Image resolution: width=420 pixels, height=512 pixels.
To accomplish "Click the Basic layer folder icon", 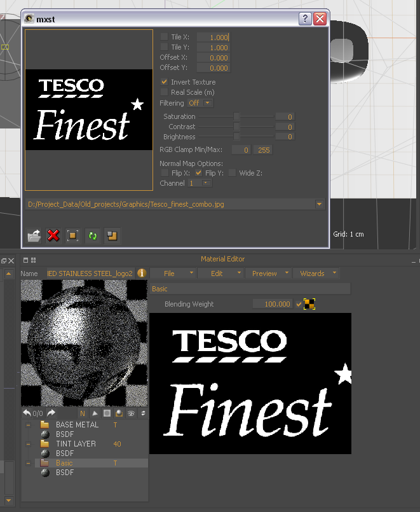I will [44, 462].
